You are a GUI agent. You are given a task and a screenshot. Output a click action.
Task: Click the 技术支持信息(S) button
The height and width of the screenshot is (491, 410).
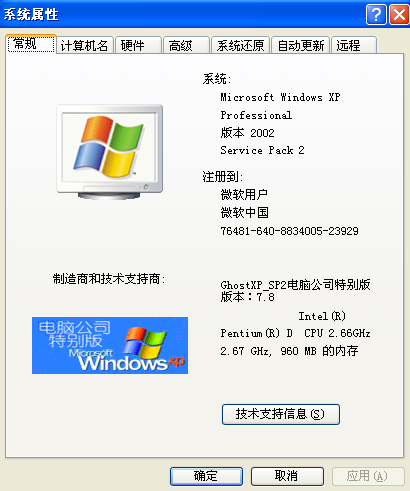[281, 414]
